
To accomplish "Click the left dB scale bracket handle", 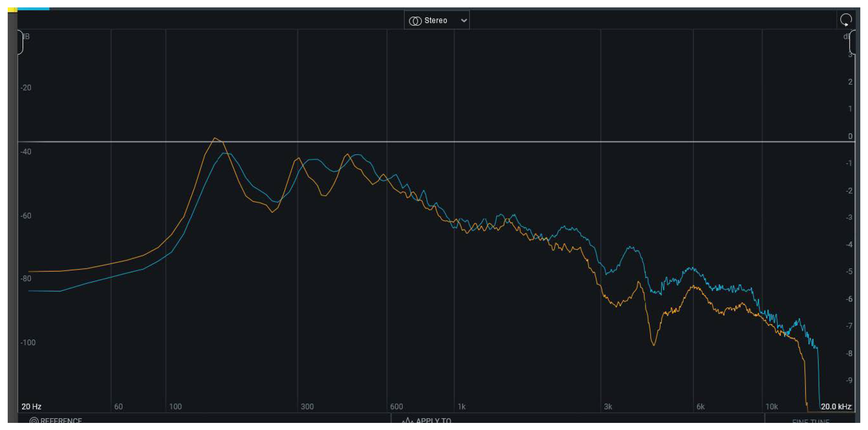I will tap(21, 42).
